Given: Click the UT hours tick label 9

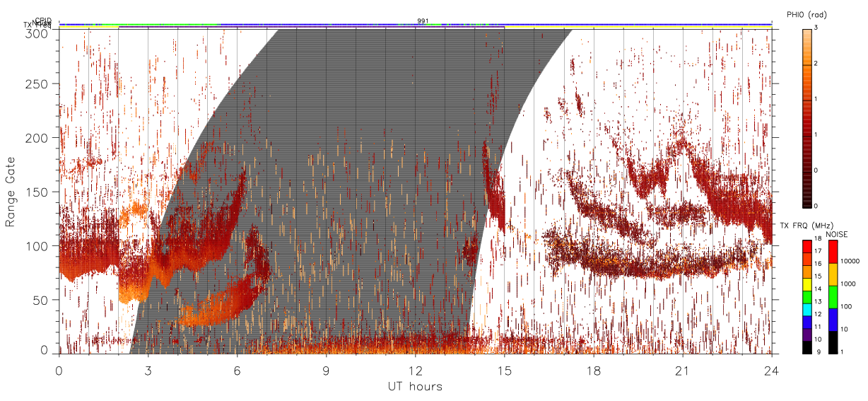Looking at the screenshot, I should 326,370.
